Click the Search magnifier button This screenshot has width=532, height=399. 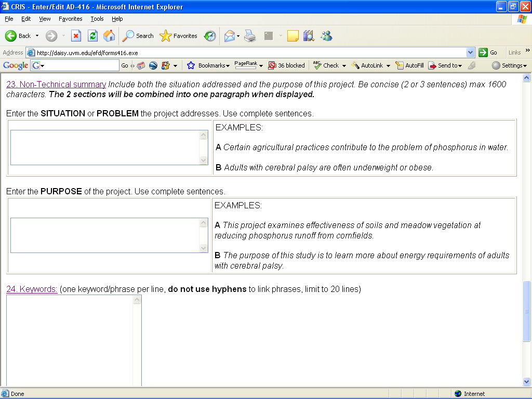pyautogui.click(x=138, y=36)
